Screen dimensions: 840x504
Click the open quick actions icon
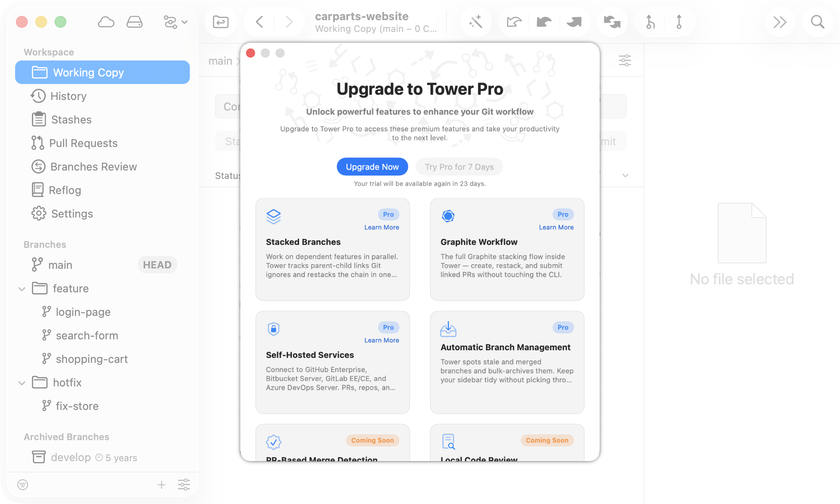point(220,22)
